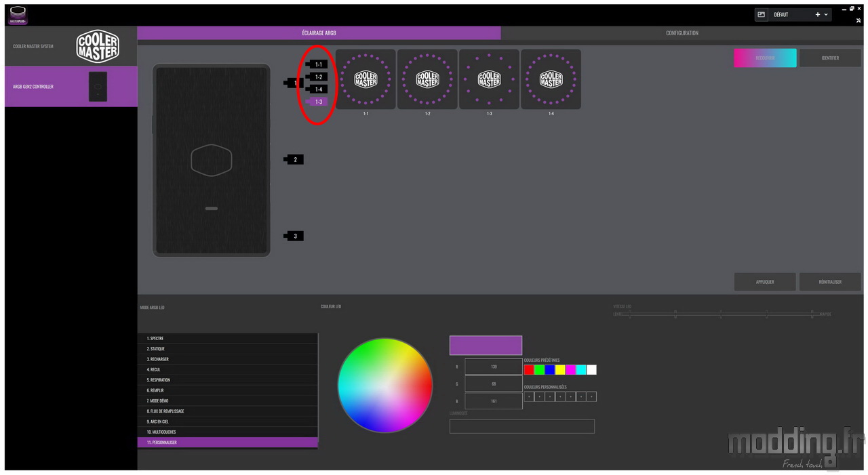
Task: Click the Identifier button
Action: point(830,58)
